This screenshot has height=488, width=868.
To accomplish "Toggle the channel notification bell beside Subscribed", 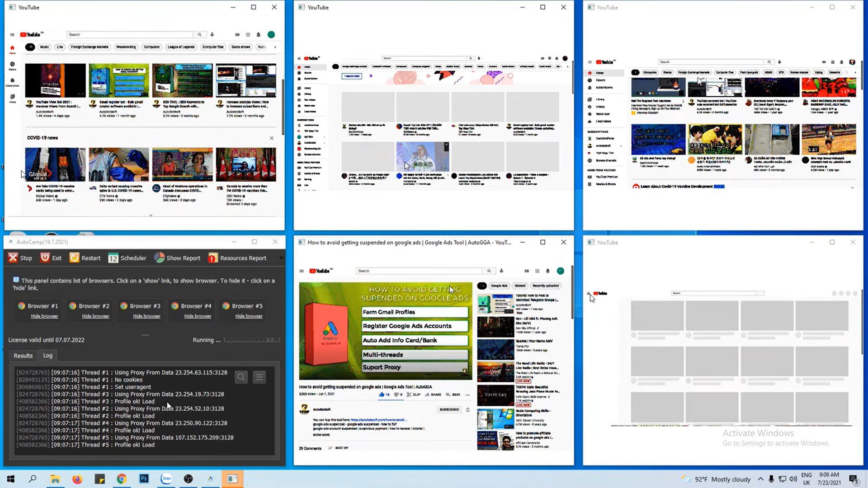I will click(467, 410).
